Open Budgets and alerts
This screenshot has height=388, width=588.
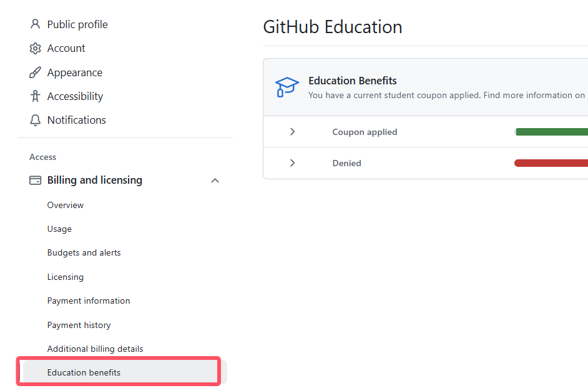tap(84, 252)
